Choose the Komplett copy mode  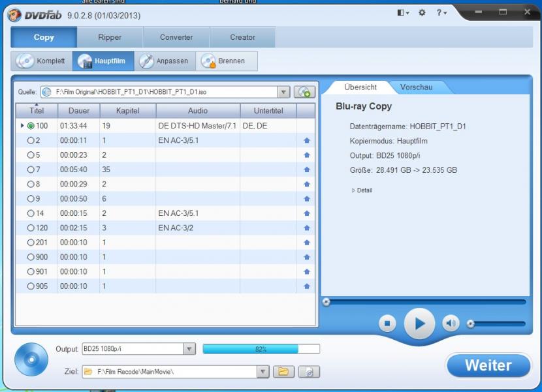click(42, 61)
